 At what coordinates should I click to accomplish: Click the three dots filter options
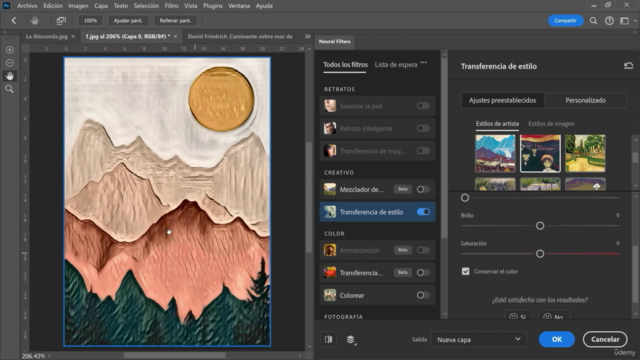coord(424,63)
